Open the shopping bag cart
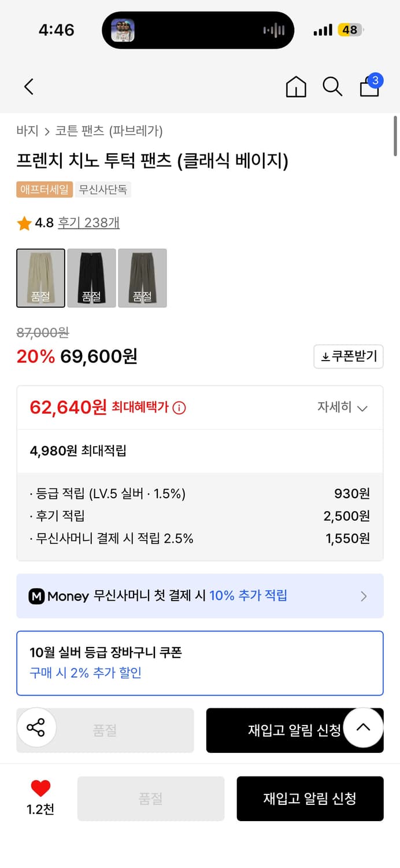The height and width of the screenshot is (868, 400). [370, 87]
